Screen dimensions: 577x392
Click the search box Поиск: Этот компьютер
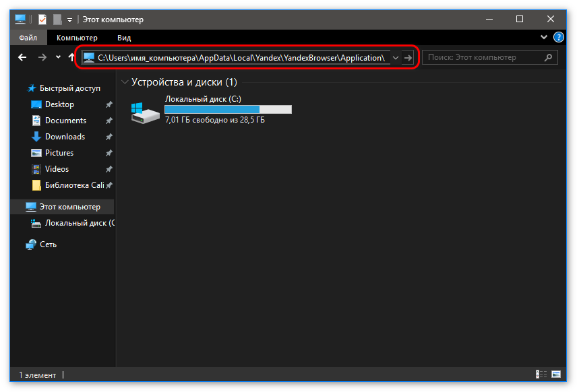coord(482,58)
